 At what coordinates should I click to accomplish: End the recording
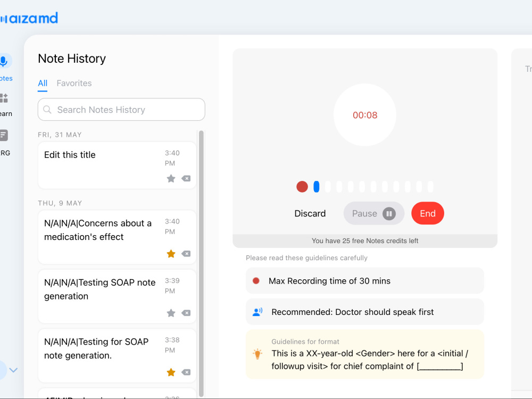click(428, 213)
